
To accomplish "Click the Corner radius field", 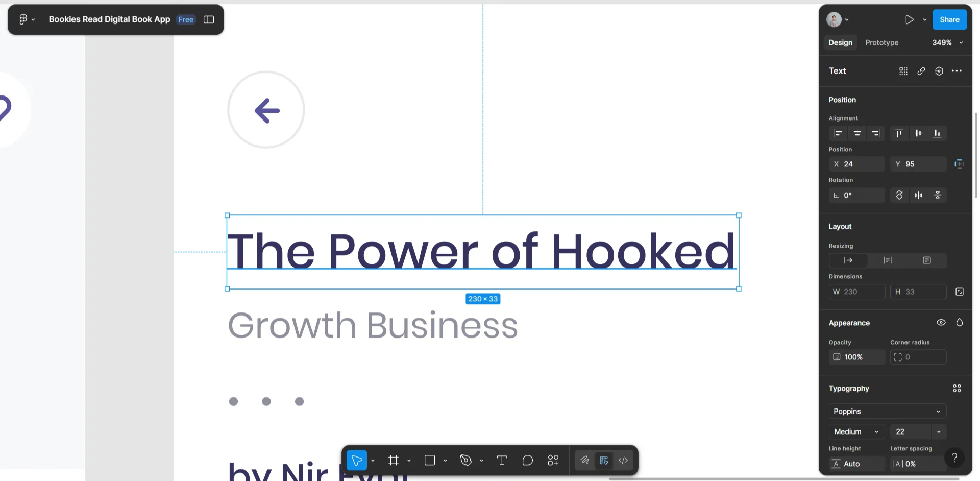I will pyautogui.click(x=919, y=357).
